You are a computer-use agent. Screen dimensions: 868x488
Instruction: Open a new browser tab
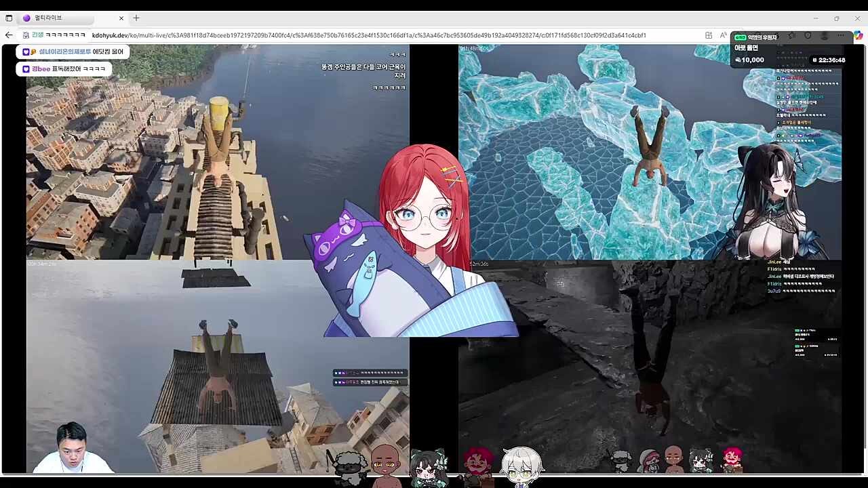[136, 18]
